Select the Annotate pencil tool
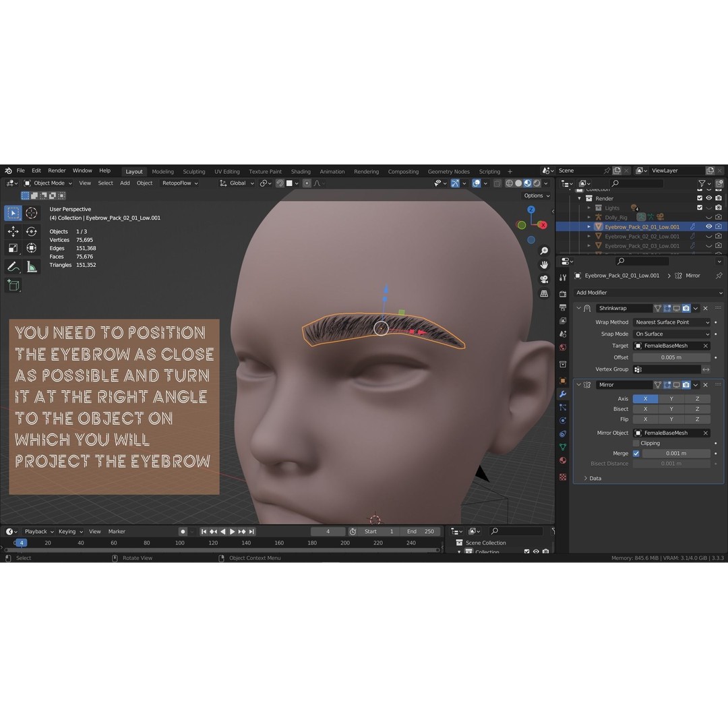 click(x=13, y=266)
